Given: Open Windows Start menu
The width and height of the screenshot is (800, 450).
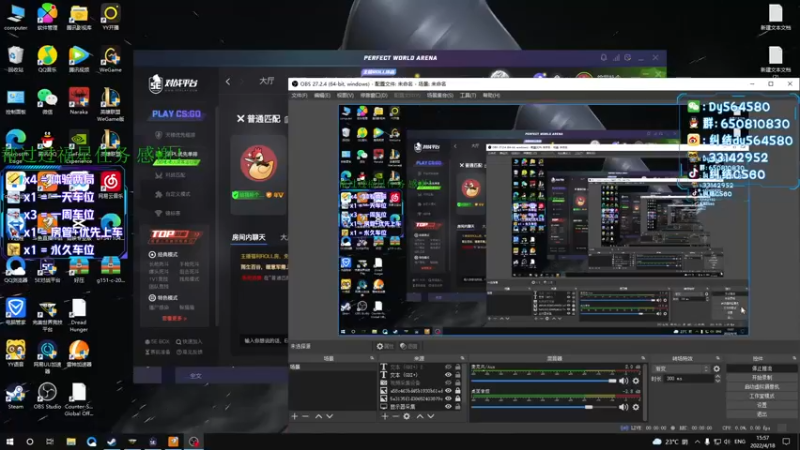Looking at the screenshot, I should pos(10,441).
